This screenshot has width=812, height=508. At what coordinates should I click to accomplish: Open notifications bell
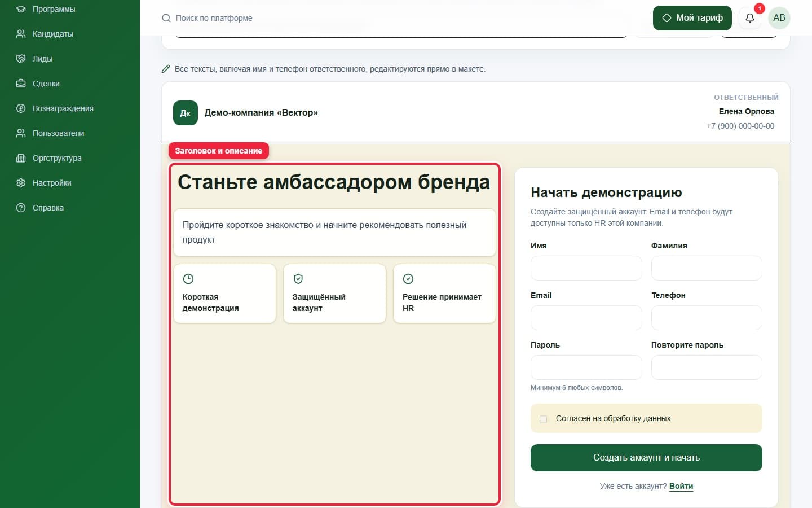(750, 18)
